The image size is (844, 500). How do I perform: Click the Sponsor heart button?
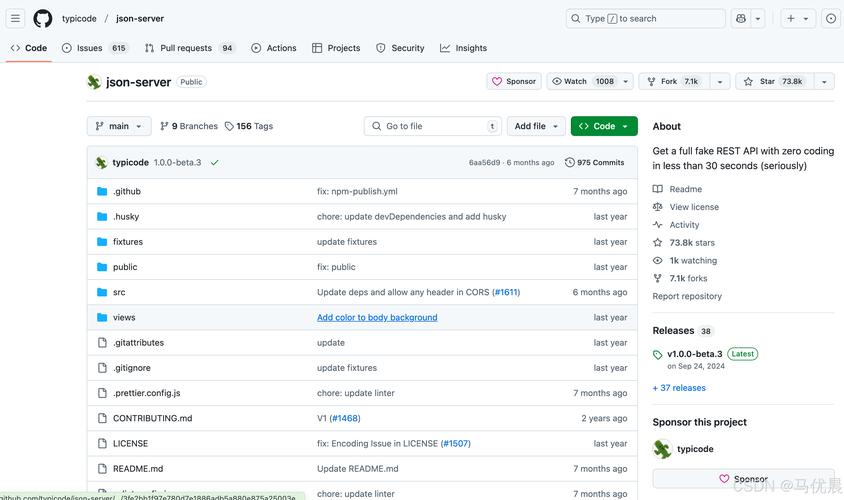click(x=513, y=81)
